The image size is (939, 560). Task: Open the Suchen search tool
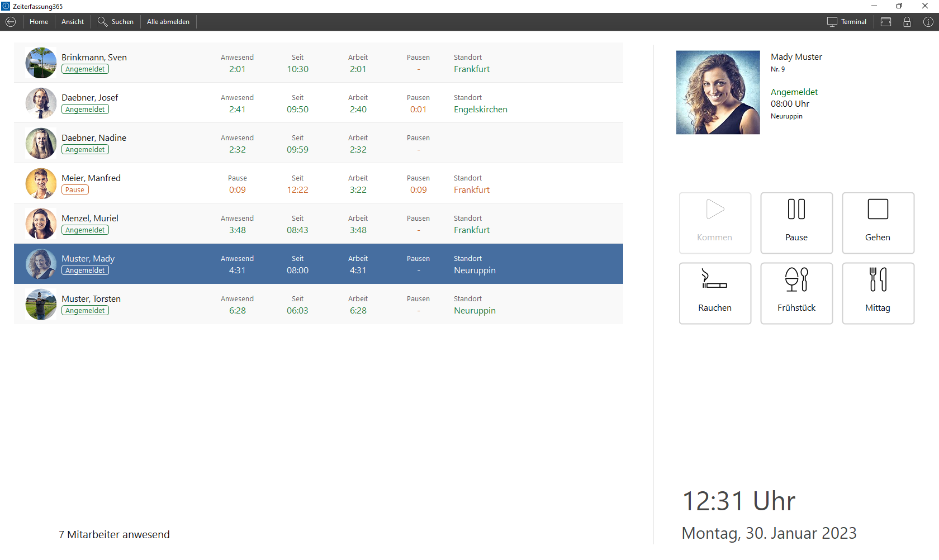[x=116, y=22]
